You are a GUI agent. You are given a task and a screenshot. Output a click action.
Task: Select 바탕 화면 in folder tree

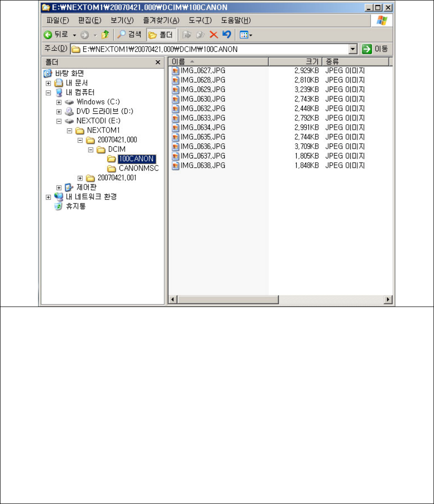[70, 74]
